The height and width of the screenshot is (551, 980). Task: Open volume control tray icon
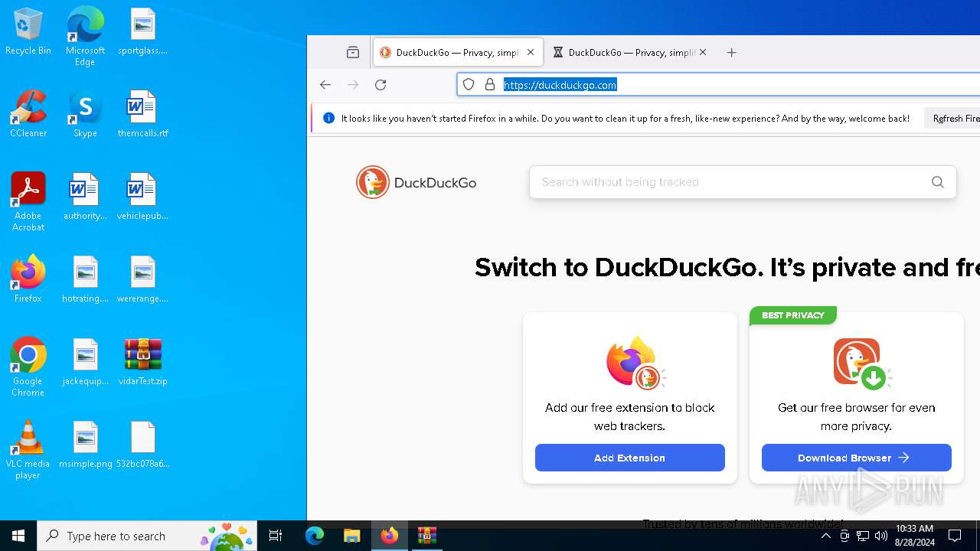881,536
